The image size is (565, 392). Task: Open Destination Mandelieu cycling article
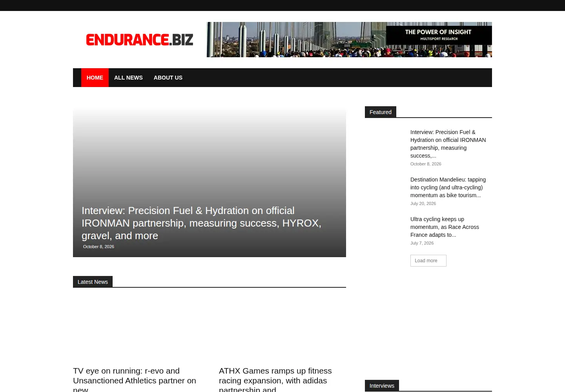448,187
